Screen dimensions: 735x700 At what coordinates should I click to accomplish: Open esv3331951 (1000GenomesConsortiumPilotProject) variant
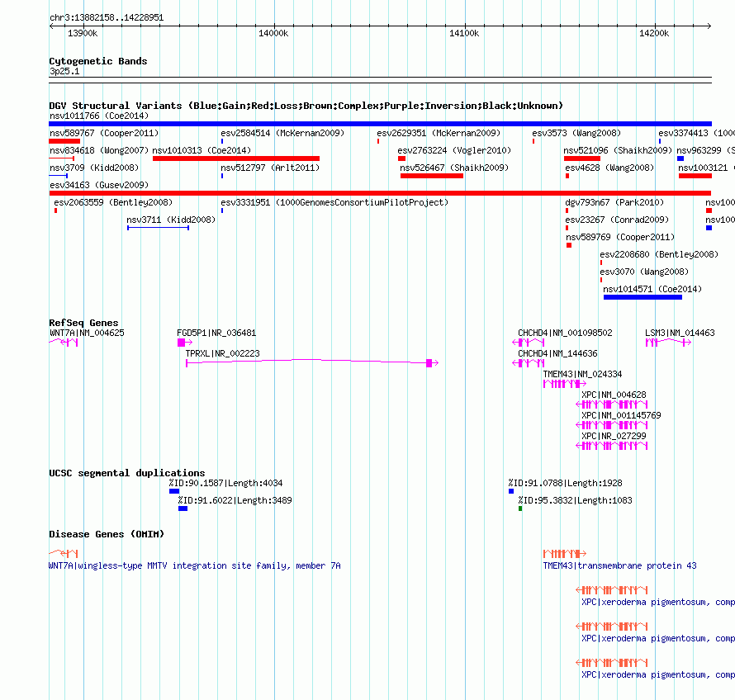click(x=334, y=202)
